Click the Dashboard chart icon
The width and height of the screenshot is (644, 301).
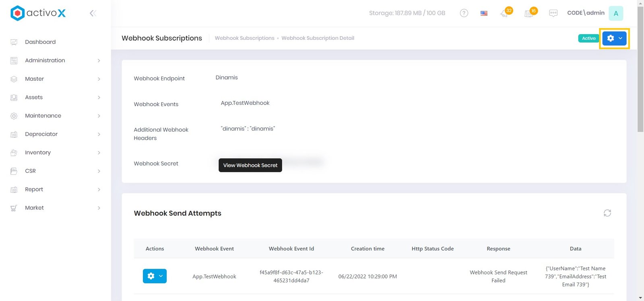(x=14, y=42)
